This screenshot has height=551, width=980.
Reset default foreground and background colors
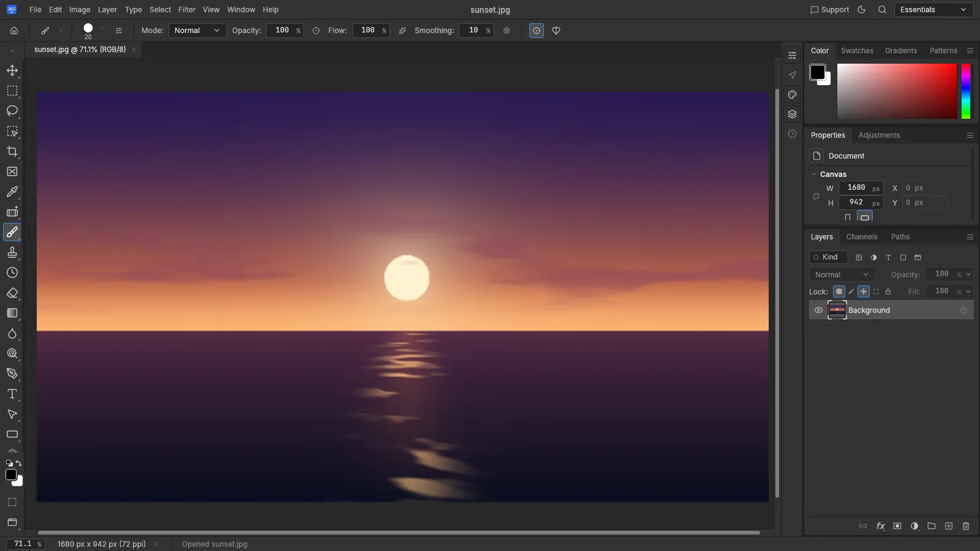9,463
